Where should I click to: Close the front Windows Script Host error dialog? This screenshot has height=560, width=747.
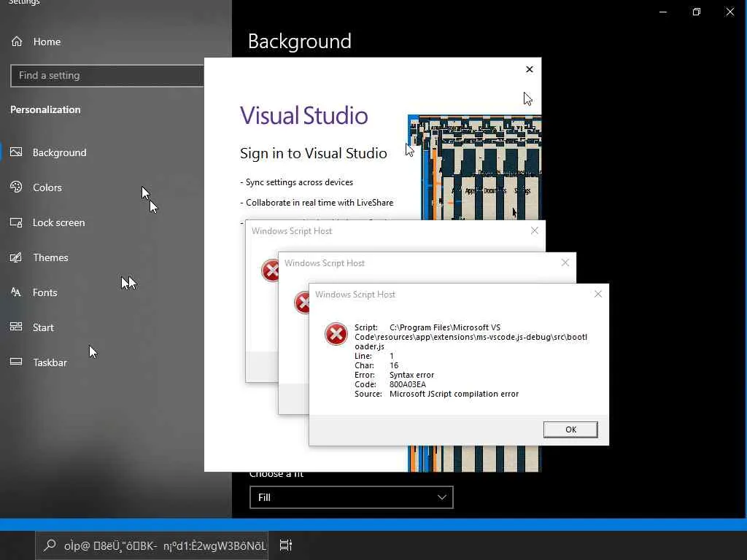(598, 295)
